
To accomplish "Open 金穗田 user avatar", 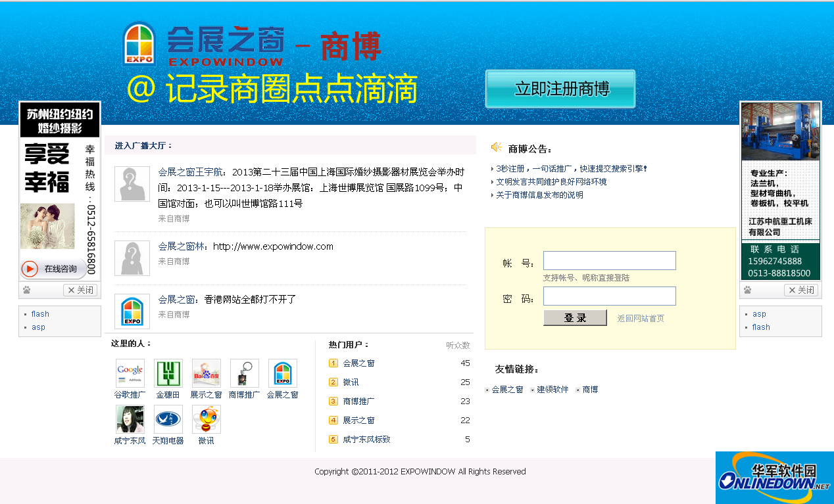I will point(168,373).
